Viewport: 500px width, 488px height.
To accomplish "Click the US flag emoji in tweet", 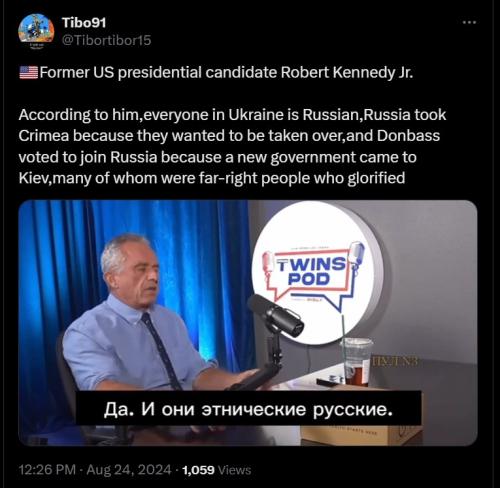I will pos(29,72).
